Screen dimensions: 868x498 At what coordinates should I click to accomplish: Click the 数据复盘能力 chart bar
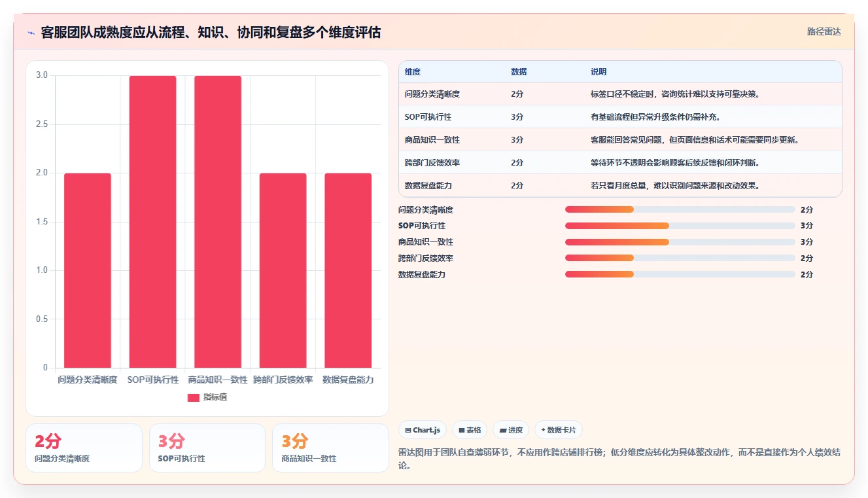pyautogui.click(x=348, y=270)
